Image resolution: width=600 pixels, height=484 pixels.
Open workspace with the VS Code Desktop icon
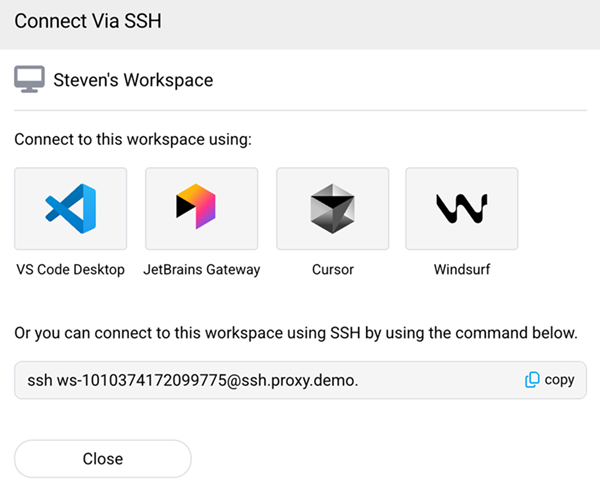click(x=70, y=208)
